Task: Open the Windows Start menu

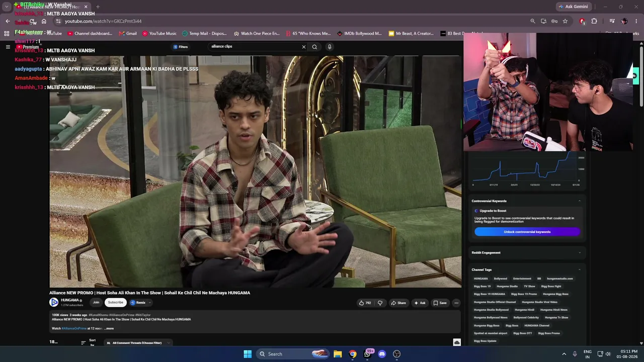Action: tap(248, 354)
